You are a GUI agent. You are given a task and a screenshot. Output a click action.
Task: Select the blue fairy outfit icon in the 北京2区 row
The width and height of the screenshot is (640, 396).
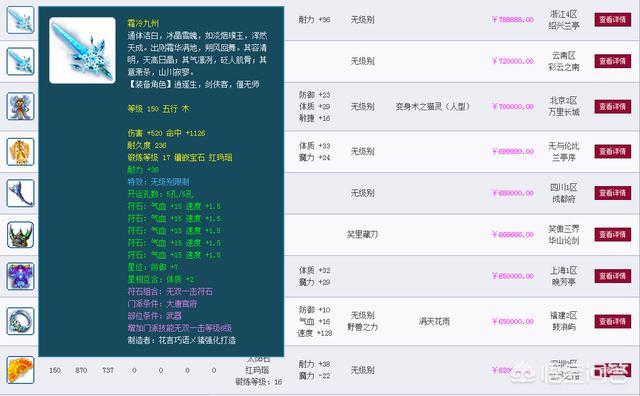coord(20,106)
